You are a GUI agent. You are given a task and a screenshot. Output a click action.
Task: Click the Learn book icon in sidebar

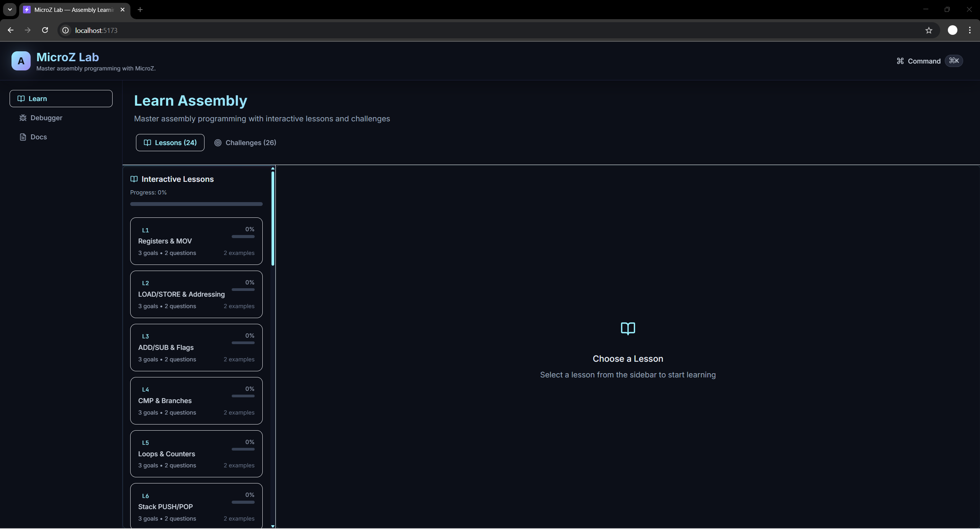[x=21, y=99]
